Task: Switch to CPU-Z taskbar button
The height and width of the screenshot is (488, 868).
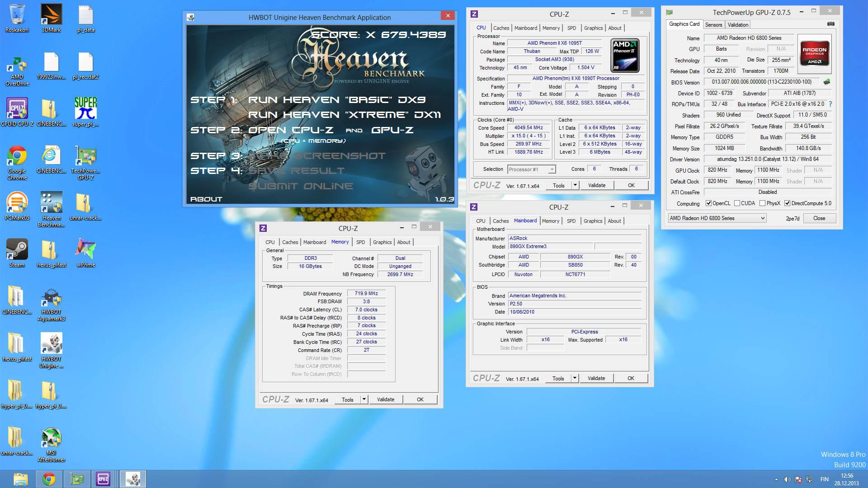Action: (x=103, y=479)
